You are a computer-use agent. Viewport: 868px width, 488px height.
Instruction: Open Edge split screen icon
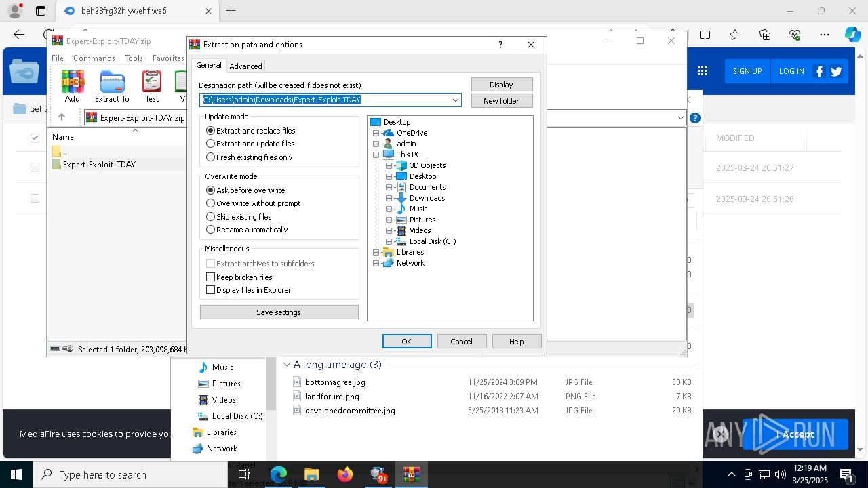click(x=705, y=35)
